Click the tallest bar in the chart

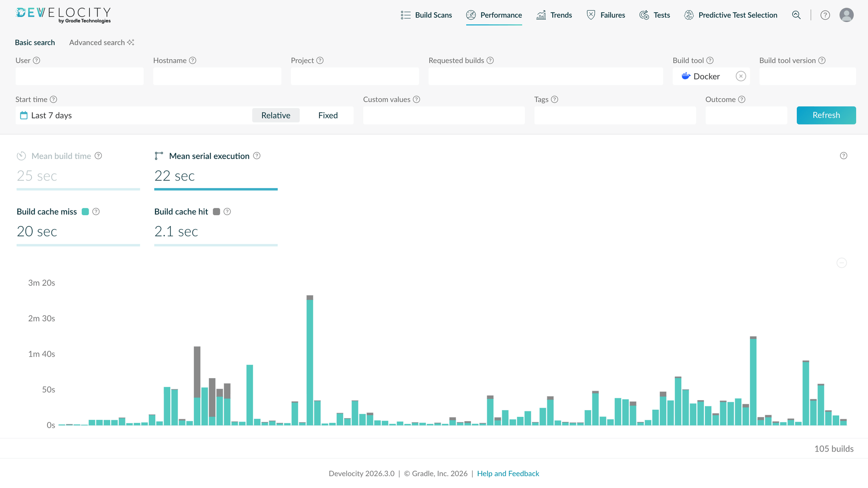click(310, 360)
